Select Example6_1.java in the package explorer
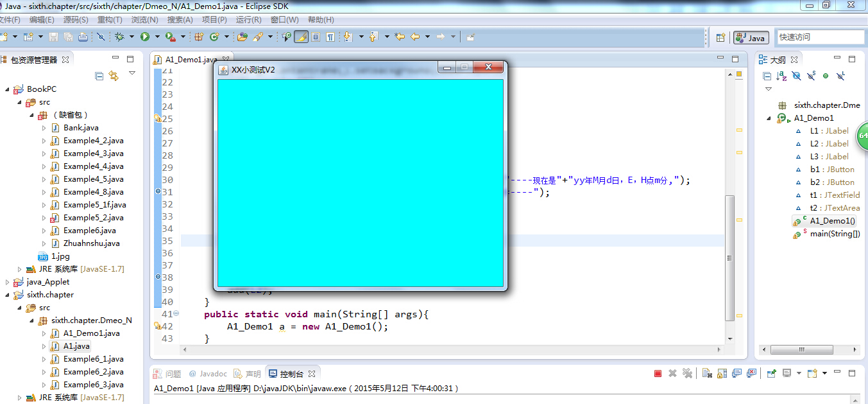 [x=93, y=359]
